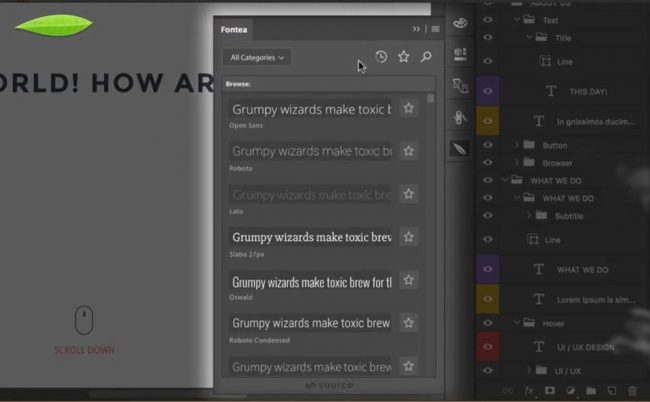Image resolution: width=650 pixels, height=402 pixels.
Task: Create a new layer from Layers footer
Action: pyautogui.click(x=612, y=391)
